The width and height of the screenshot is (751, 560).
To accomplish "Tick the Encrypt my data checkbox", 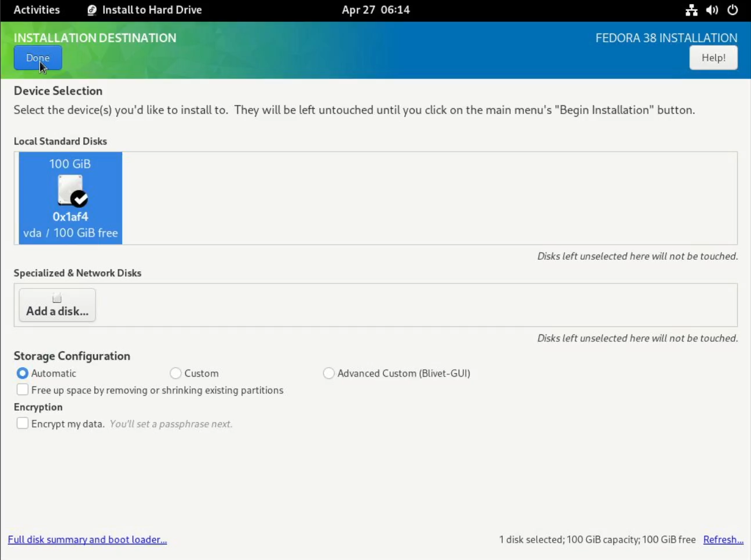I will pos(23,423).
